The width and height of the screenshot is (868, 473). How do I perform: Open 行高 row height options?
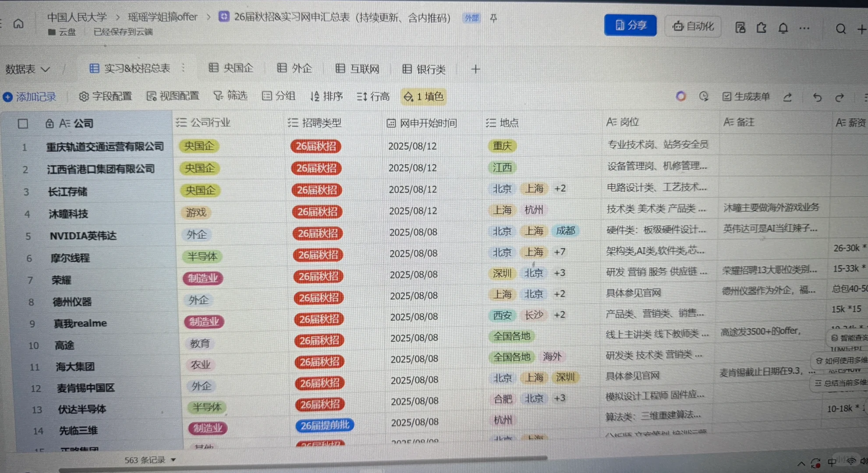pos(373,96)
